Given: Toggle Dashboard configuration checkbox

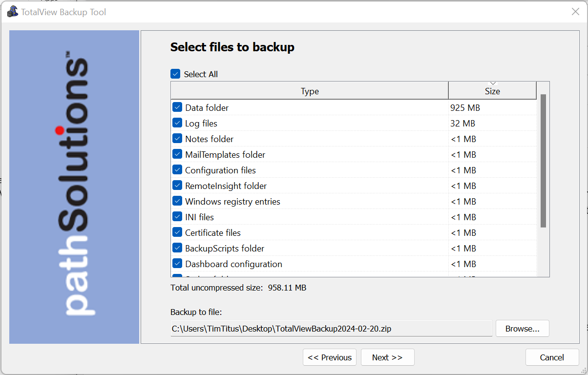Looking at the screenshot, I should click(x=177, y=264).
